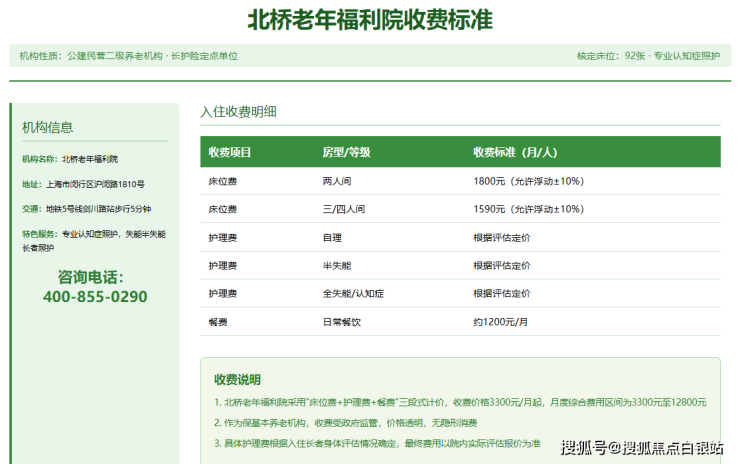The image size is (740, 464).
Task: Click phone number 400-855-0290
Action: (95, 297)
